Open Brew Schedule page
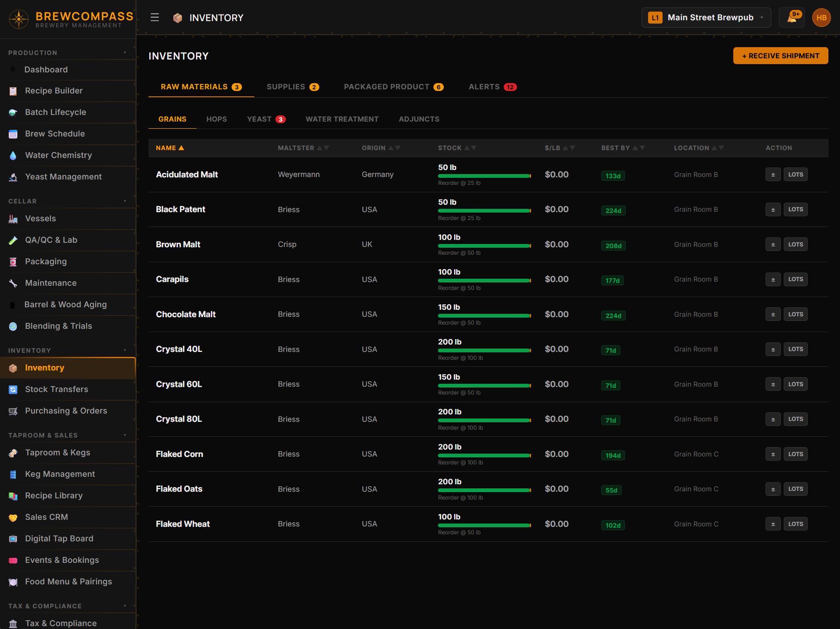Screen dimensions: 840x629 (68, 134)
